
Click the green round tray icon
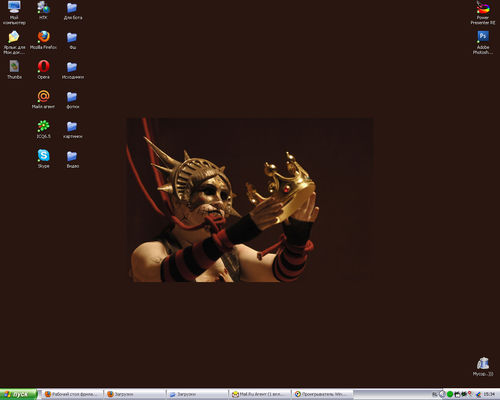pos(450,394)
